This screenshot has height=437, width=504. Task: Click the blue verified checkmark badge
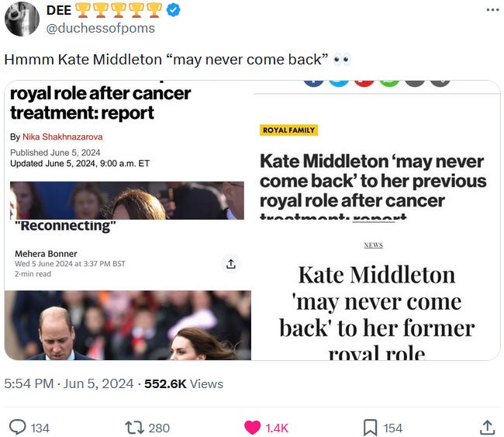173,10
